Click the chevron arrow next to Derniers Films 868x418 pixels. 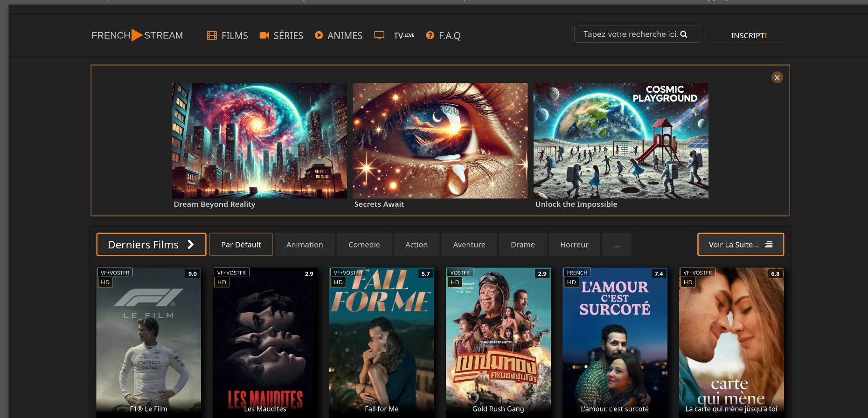click(x=190, y=245)
